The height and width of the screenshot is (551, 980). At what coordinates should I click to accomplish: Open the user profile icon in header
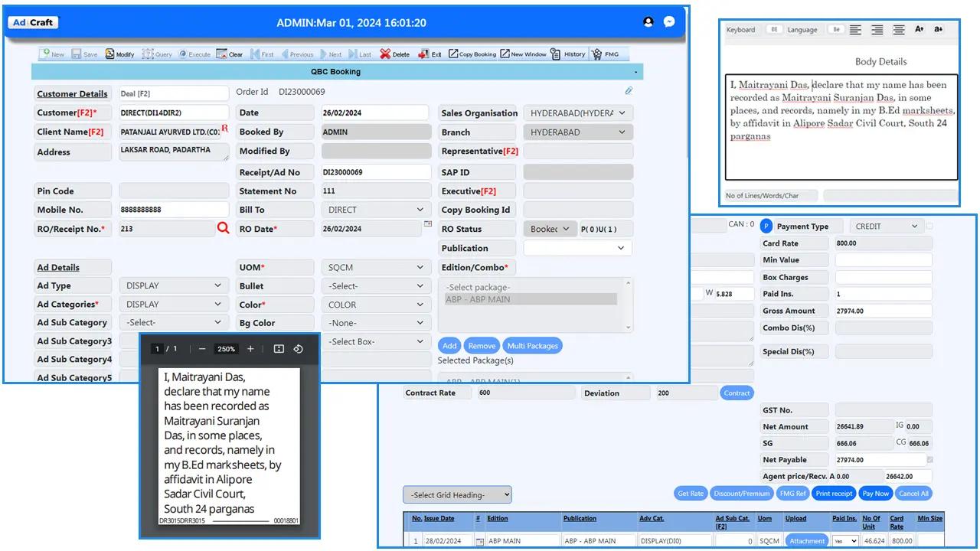point(648,22)
